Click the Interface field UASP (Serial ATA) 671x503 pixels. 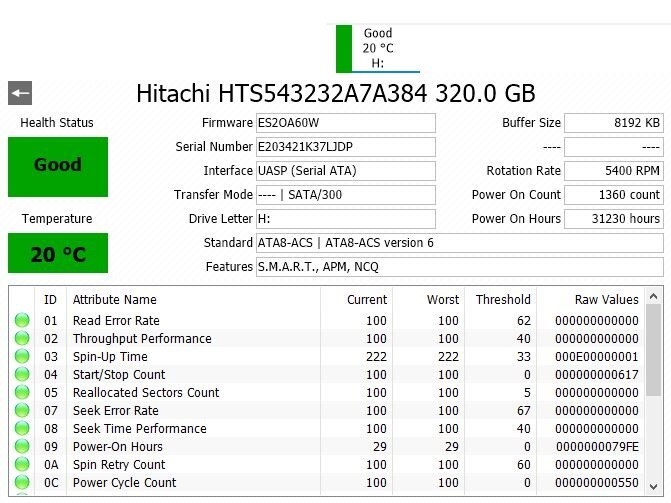(346, 171)
